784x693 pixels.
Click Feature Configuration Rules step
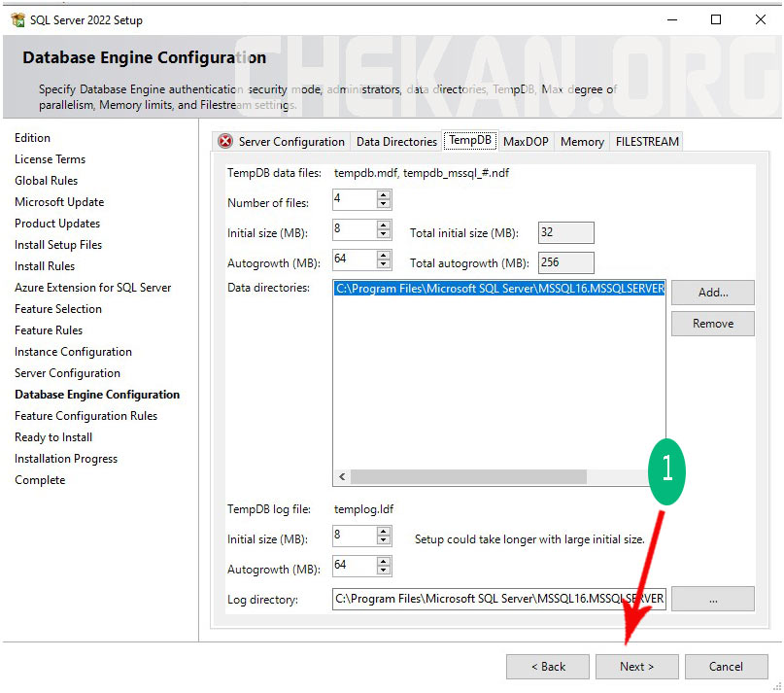click(86, 416)
